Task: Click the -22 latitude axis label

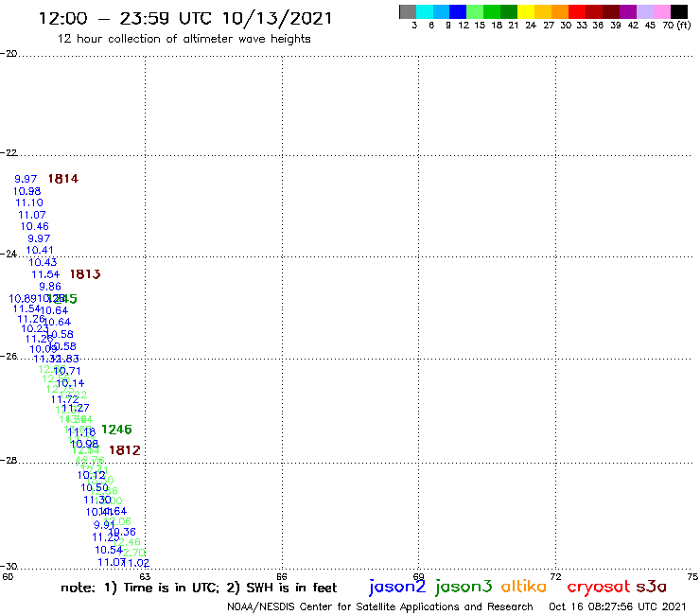Action: coord(9,152)
